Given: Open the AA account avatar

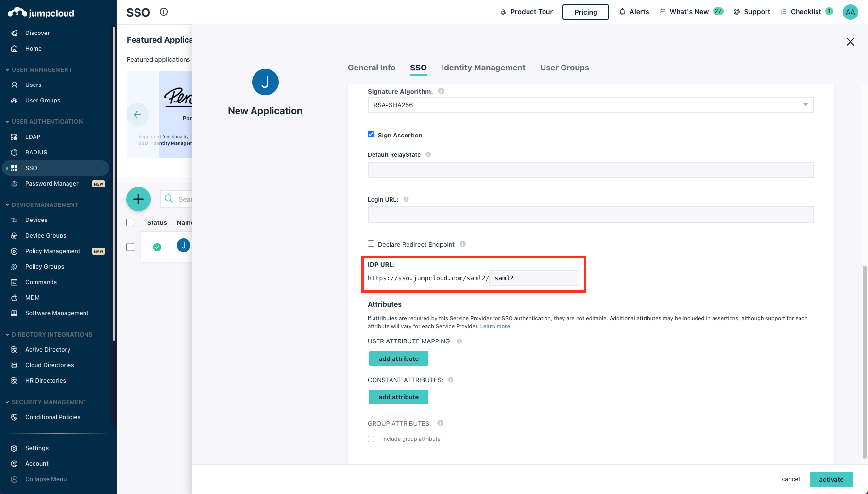Looking at the screenshot, I should [850, 12].
